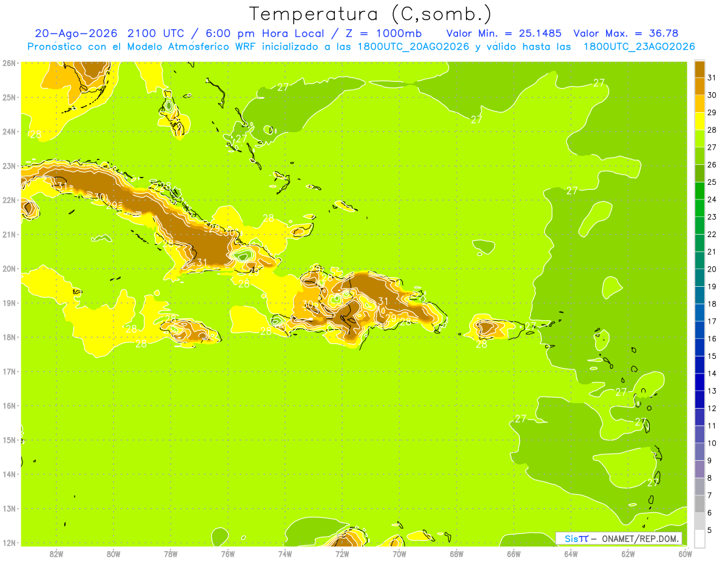Click the '78W' longitude axis label
Image resolution: width=728 pixels, height=562 pixels.
[x=170, y=554]
